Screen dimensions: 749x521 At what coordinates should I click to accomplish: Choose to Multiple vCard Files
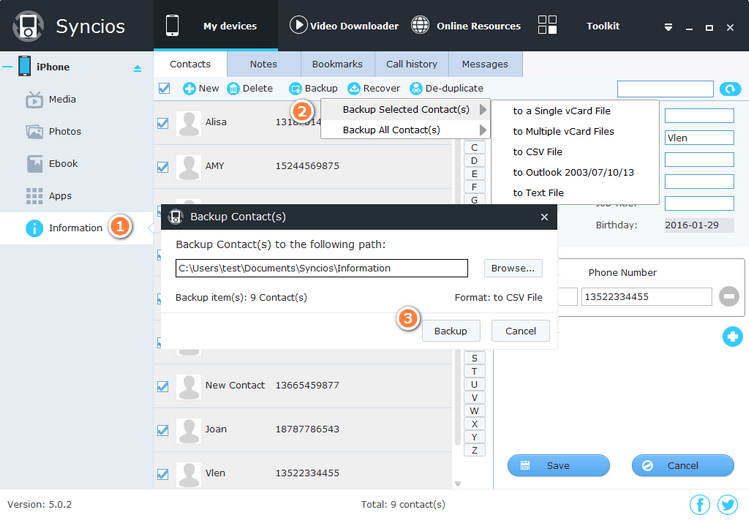point(563,131)
